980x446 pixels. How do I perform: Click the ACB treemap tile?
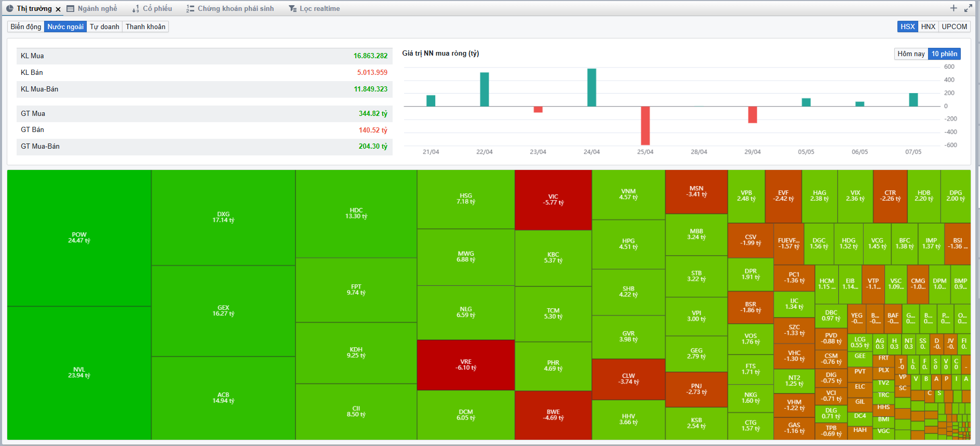(x=223, y=398)
